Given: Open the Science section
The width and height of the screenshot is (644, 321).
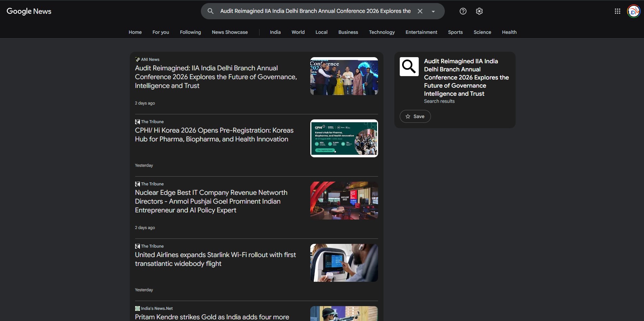Looking at the screenshot, I should [482, 32].
